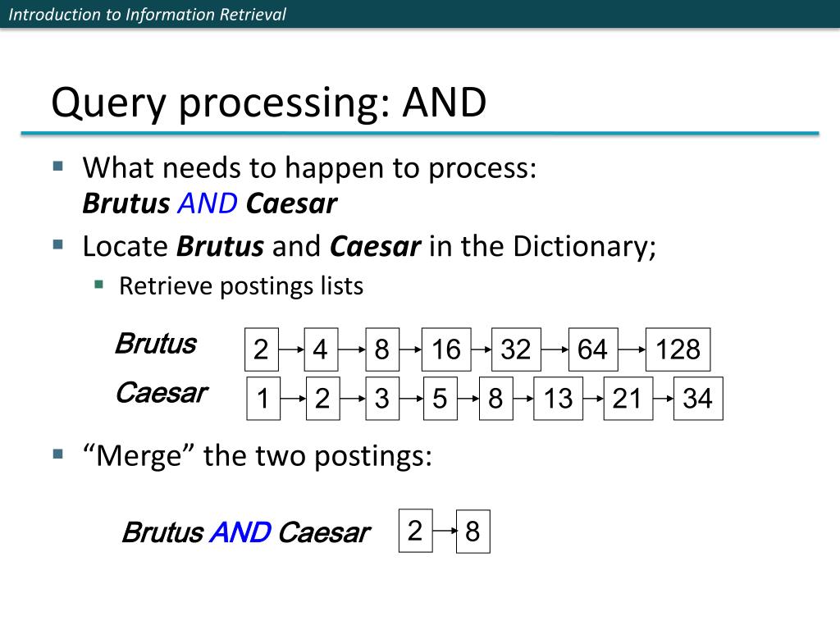Screen dimensions: 840x630
Task: Click the merged result box containing 2
Action: [416, 531]
